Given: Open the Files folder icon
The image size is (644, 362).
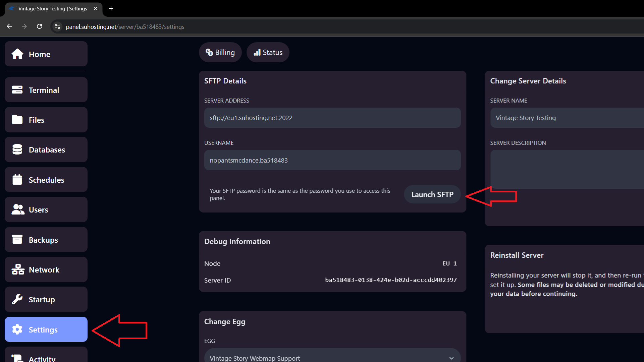Looking at the screenshot, I should (x=17, y=120).
